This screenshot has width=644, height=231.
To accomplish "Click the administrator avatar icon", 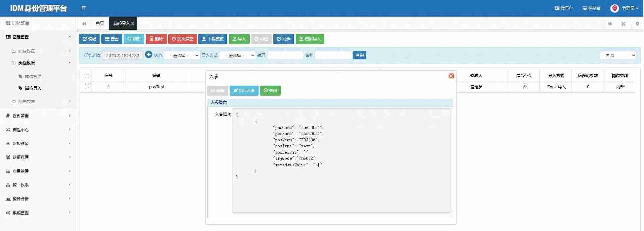I will (x=615, y=8).
